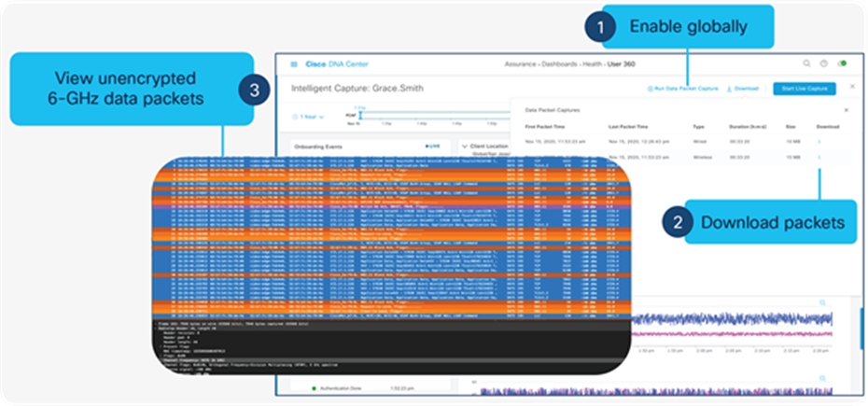Click the Intelligent Capture: Grace.Smith heading
This screenshot has height=406, width=868.
point(357,89)
